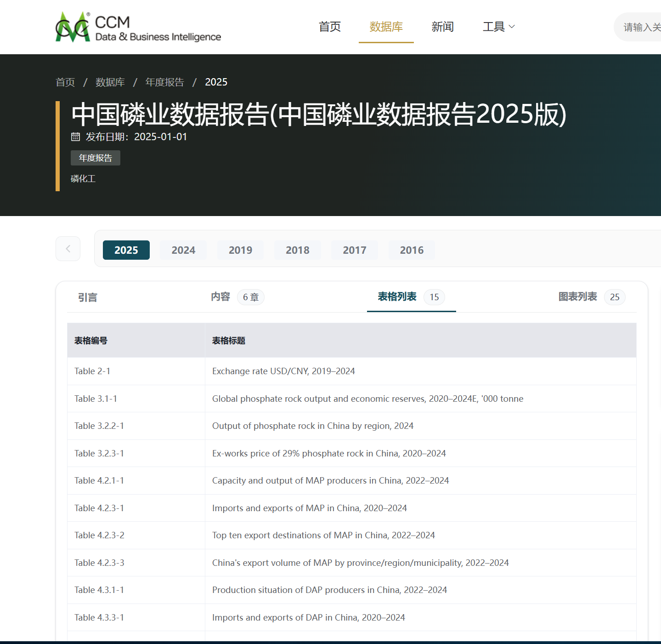Open 数据库 breadcrumb link
Screen dimensions: 661x644
110,82
